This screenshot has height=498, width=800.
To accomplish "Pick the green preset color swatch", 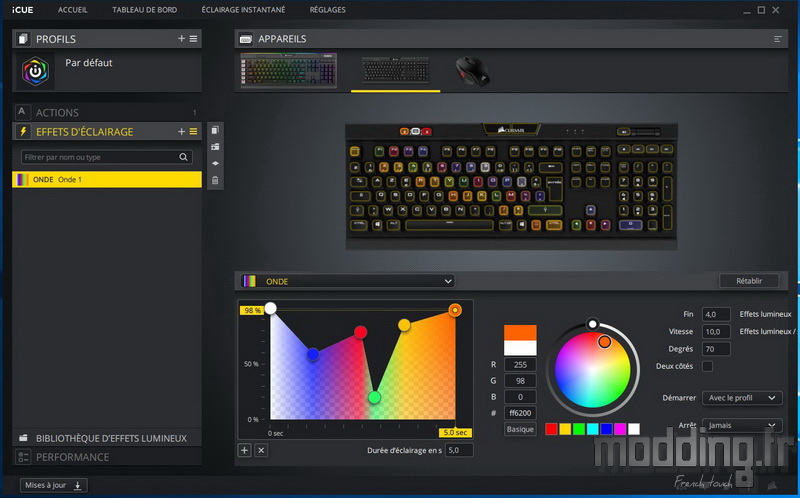I will point(579,429).
